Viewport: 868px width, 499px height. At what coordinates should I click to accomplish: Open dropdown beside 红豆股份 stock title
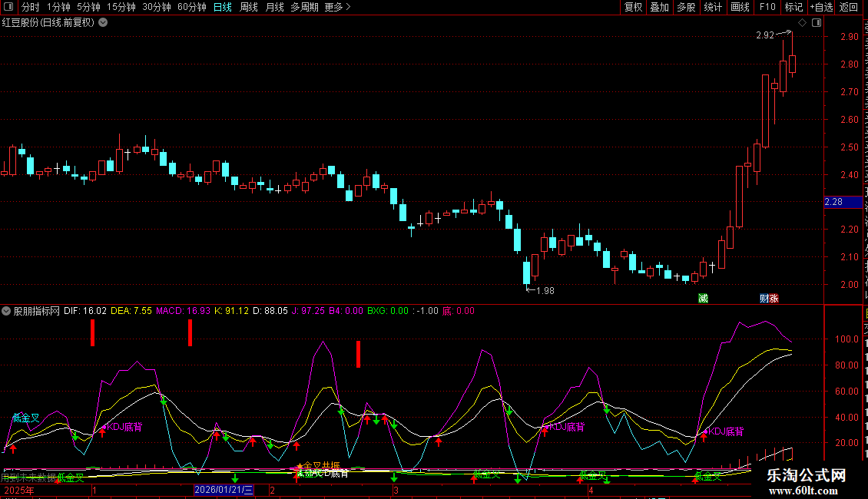point(103,23)
